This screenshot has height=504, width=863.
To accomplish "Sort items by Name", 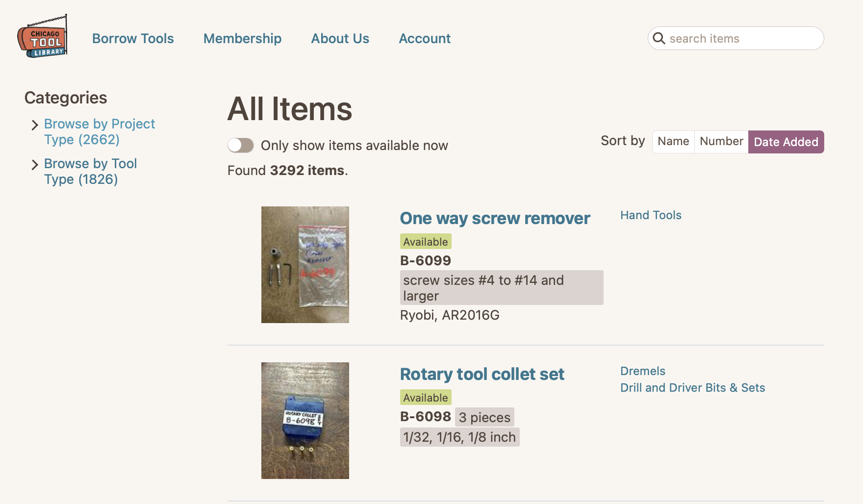I will point(673,142).
